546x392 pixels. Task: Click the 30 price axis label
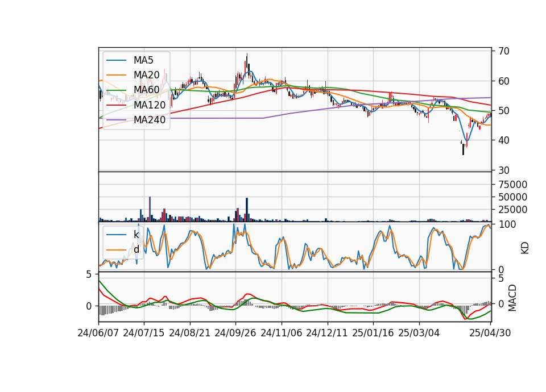click(504, 170)
